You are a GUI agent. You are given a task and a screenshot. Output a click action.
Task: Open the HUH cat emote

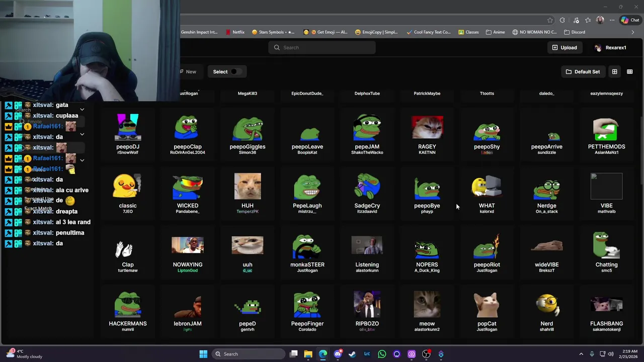coord(248,186)
